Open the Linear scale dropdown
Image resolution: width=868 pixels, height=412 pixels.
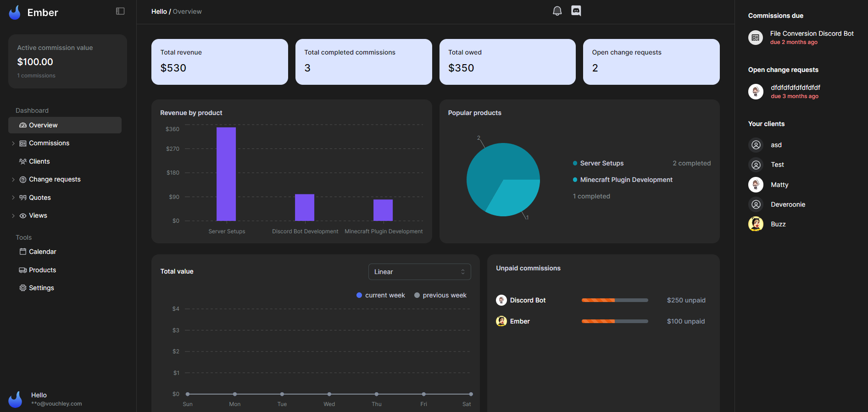tap(419, 272)
